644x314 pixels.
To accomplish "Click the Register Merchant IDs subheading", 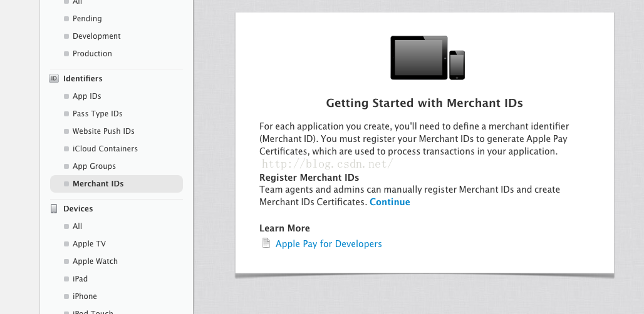I will tap(309, 178).
